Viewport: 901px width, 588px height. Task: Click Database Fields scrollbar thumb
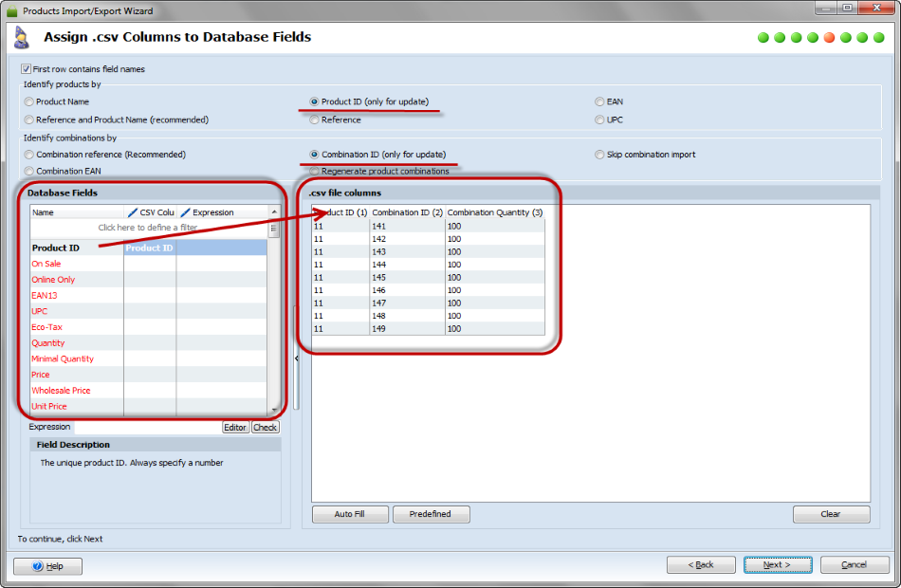click(x=274, y=229)
